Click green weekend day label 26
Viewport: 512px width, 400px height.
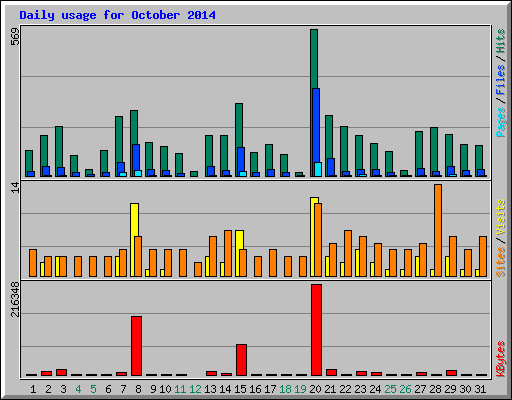[405, 389]
